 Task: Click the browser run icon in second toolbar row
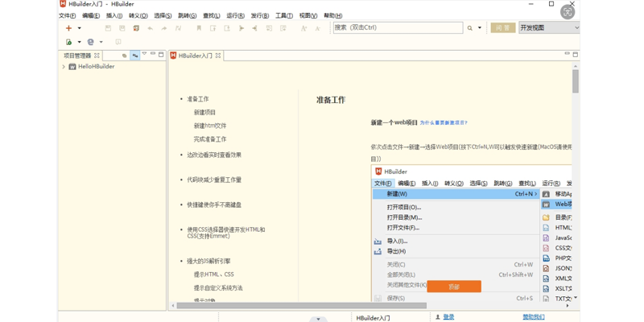pyautogui.click(x=90, y=42)
